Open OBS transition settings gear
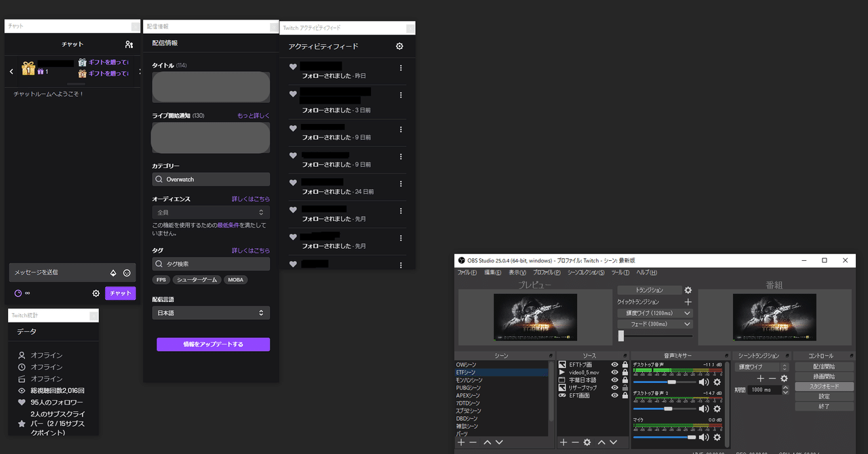Image resolution: width=868 pixels, height=454 pixels. tap(688, 290)
